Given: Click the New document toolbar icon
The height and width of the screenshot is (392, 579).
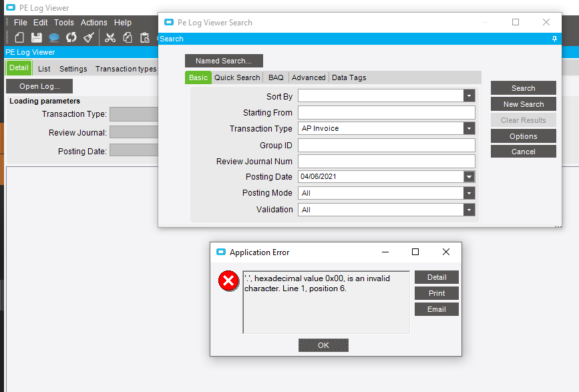Looking at the screenshot, I should (19, 37).
